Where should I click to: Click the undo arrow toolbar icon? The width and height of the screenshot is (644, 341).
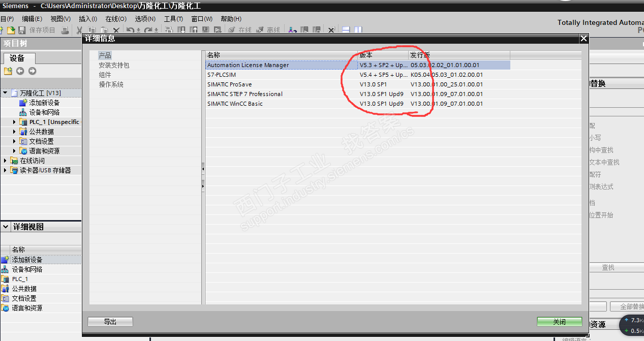(x=130, y=30)
